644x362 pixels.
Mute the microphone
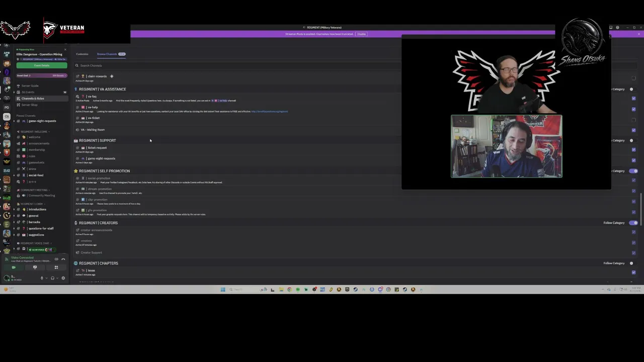tap(42, 278)
